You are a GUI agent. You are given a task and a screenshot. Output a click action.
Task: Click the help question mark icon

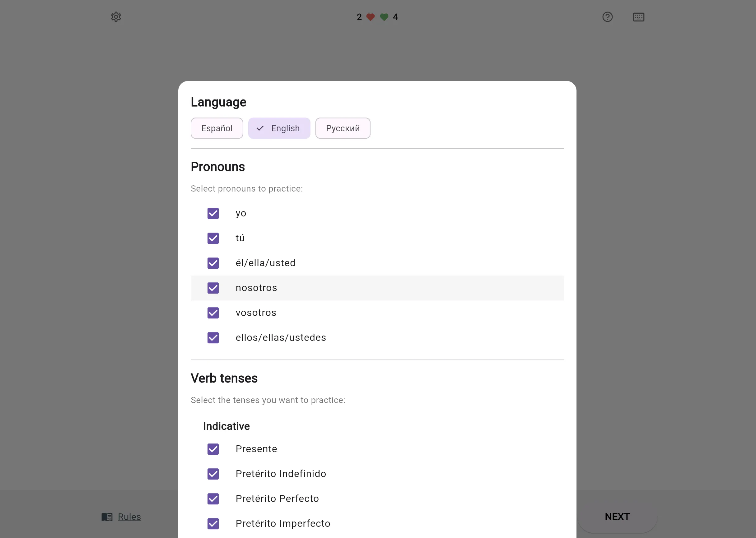click(607, 17)
